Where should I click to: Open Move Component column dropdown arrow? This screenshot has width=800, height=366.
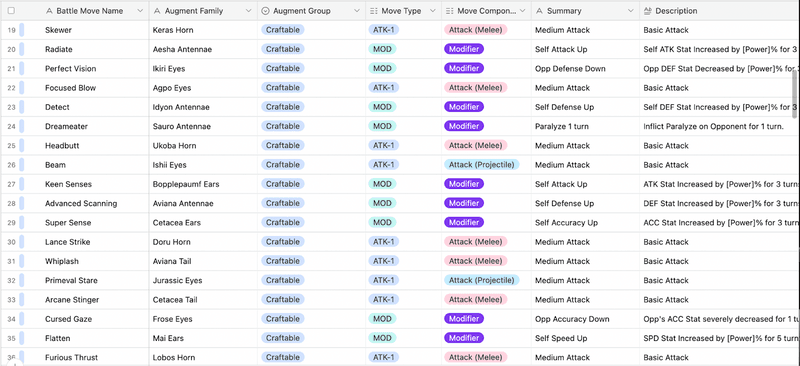pyautogui.click(x=522, y=11)
